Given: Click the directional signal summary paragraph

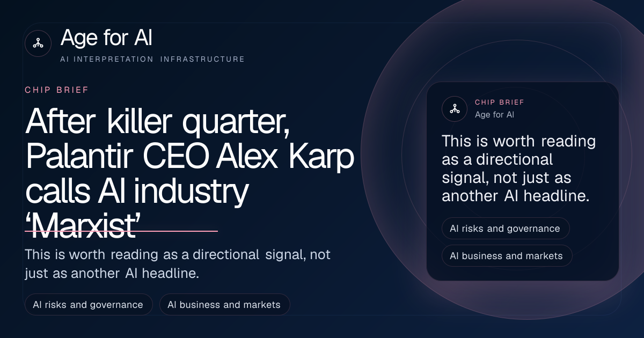Looking at the screenshot, I should (178, 263).
